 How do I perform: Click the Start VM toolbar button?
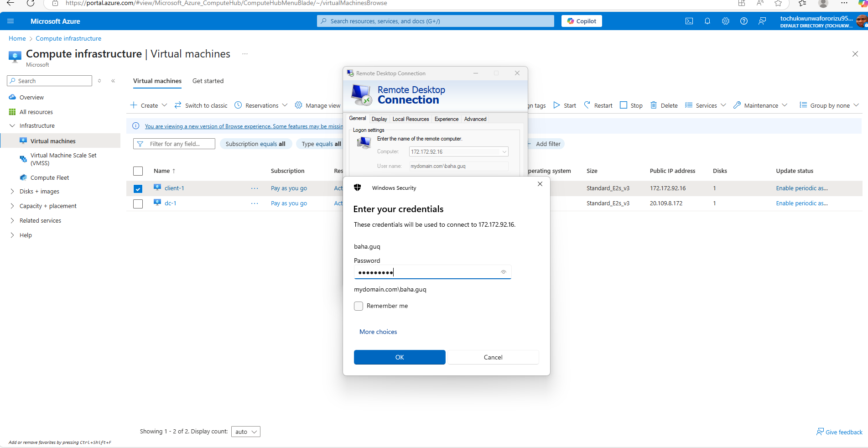point(565,105)
